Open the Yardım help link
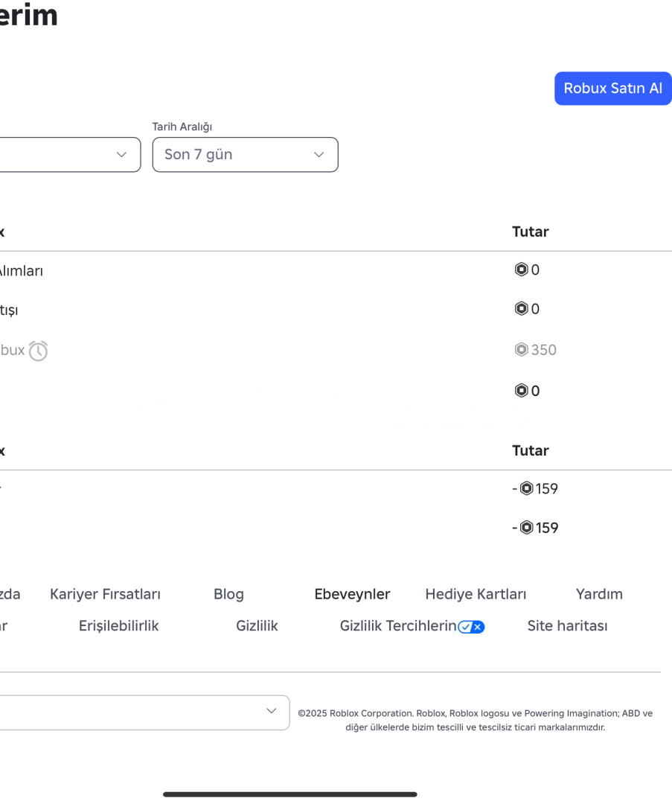This screenshot has width=672, height=804. click(x=599, y=594)
